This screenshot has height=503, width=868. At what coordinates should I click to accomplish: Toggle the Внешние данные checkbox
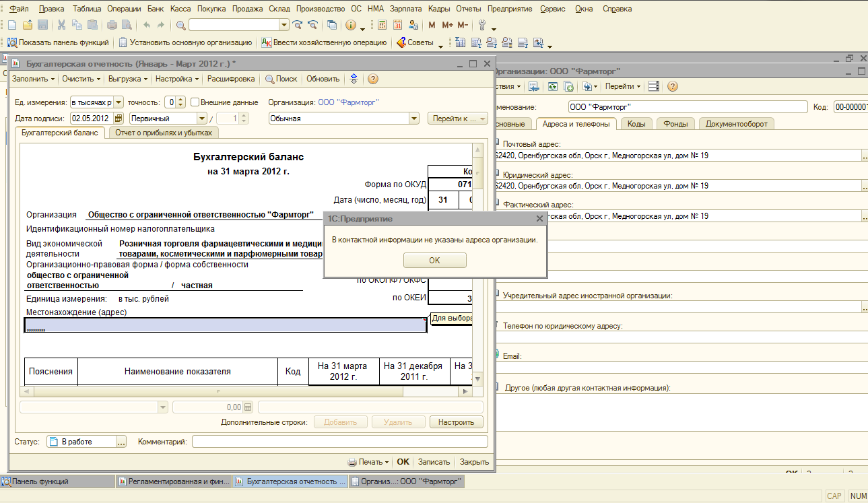(x=195, y=102)
